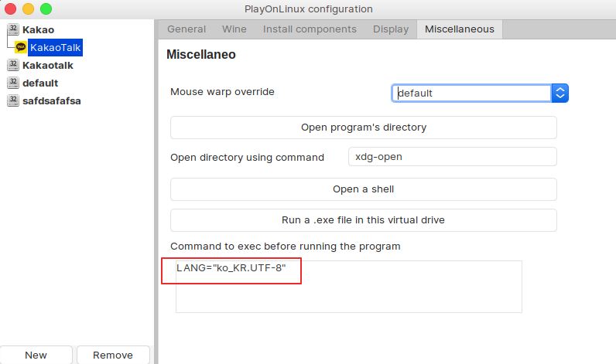Viewport: 616px width, 364px height.
Task: Click the drive icon beside default
Action: point(13,83)
